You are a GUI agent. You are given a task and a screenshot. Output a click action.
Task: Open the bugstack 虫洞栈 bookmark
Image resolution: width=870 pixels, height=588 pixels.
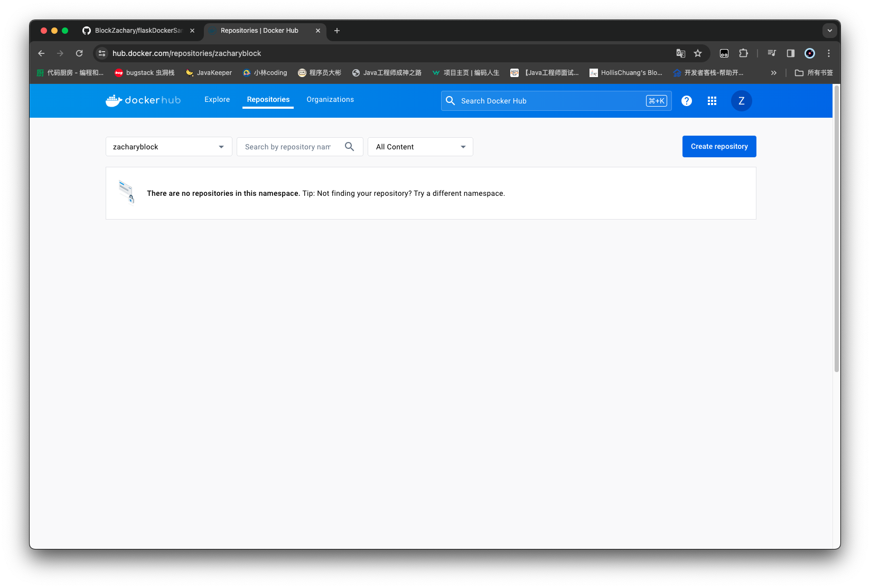tap(145, 73)
